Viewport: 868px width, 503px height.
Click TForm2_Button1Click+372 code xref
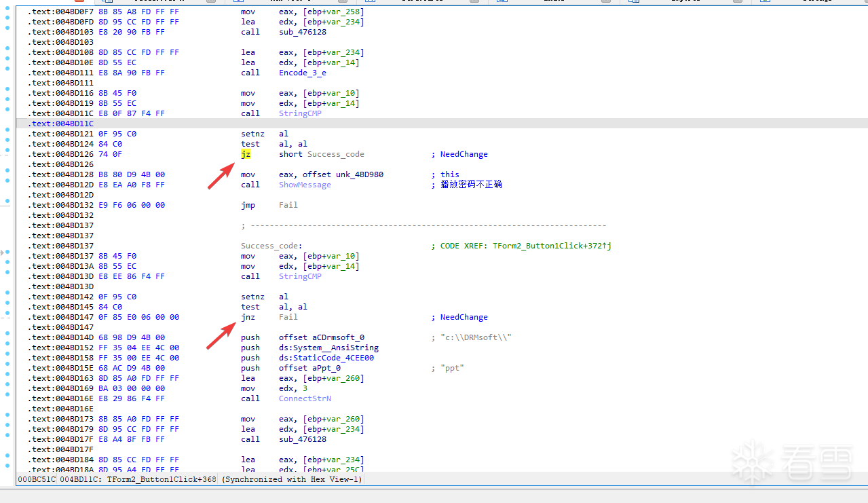550,246
